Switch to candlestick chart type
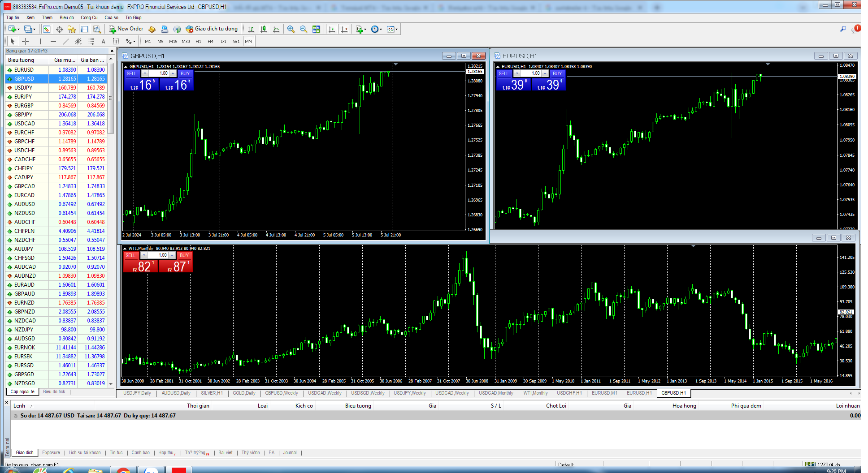 tap(264, 29)
